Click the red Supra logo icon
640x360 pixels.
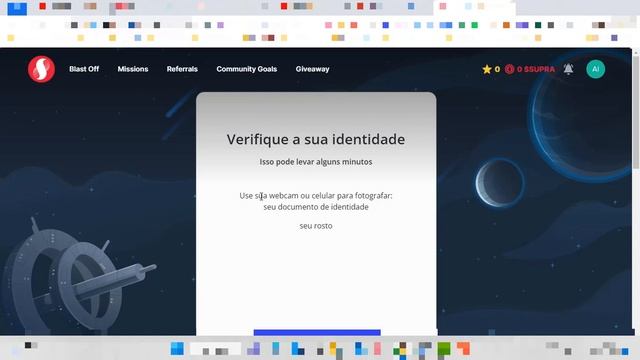tap(41, 69)
